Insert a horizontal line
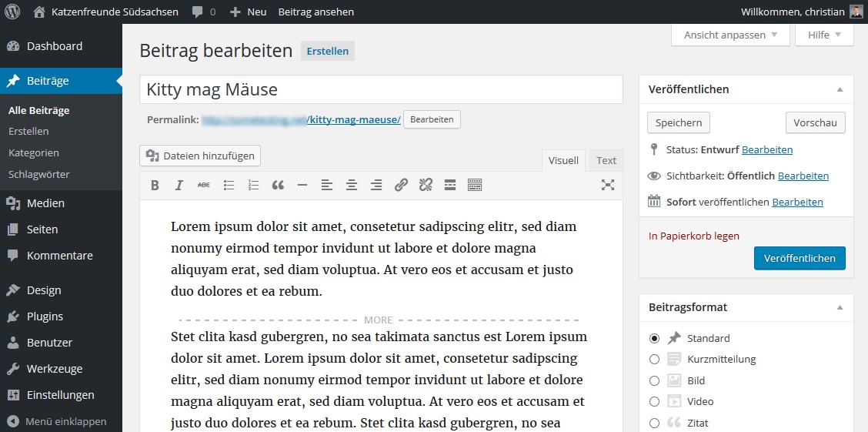 pos(302,186)
